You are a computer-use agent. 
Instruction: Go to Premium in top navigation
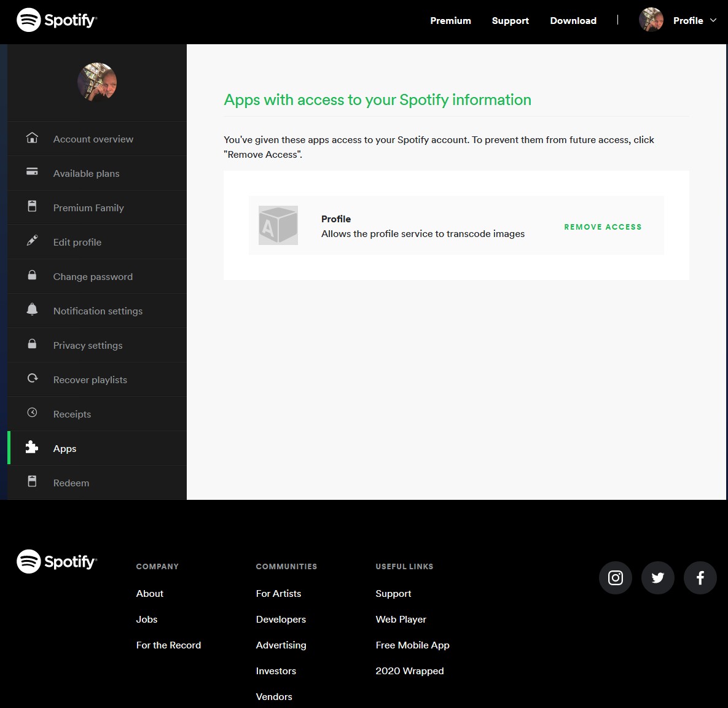coord(450,20)
